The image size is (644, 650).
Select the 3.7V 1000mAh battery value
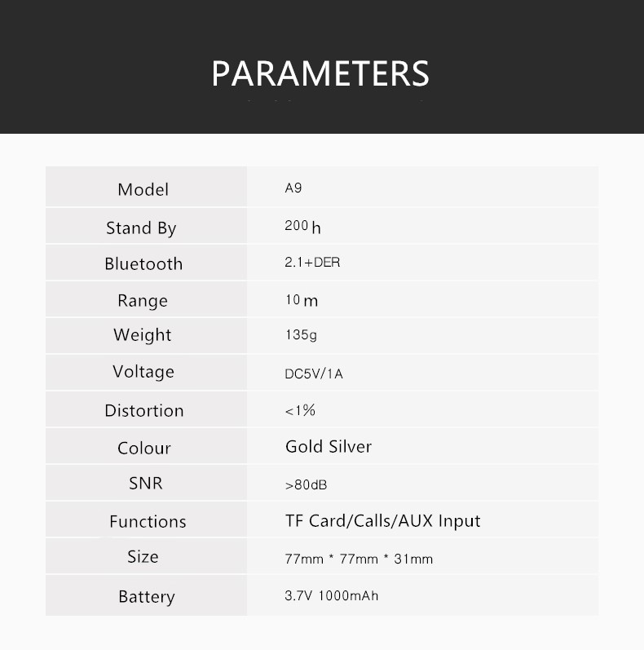331,595
